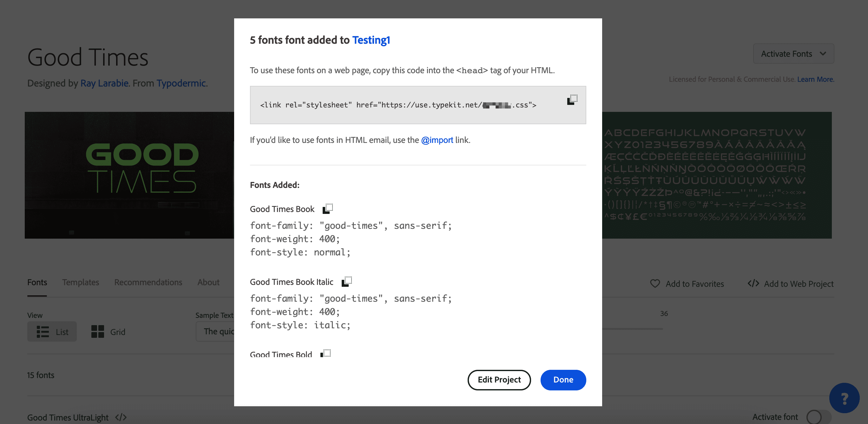The image size is (868, 424).
Task: Open the Good Times green poster image
Action: pos(129,175)
